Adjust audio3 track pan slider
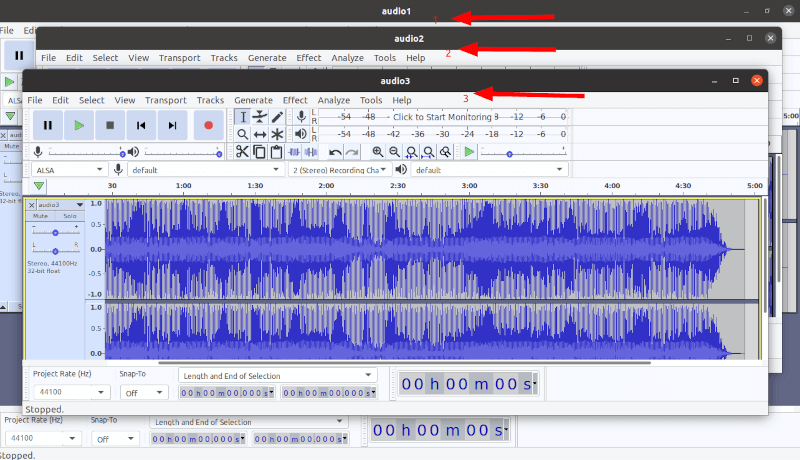The width and height of the screenshot is (800, 460). [55, 251]
